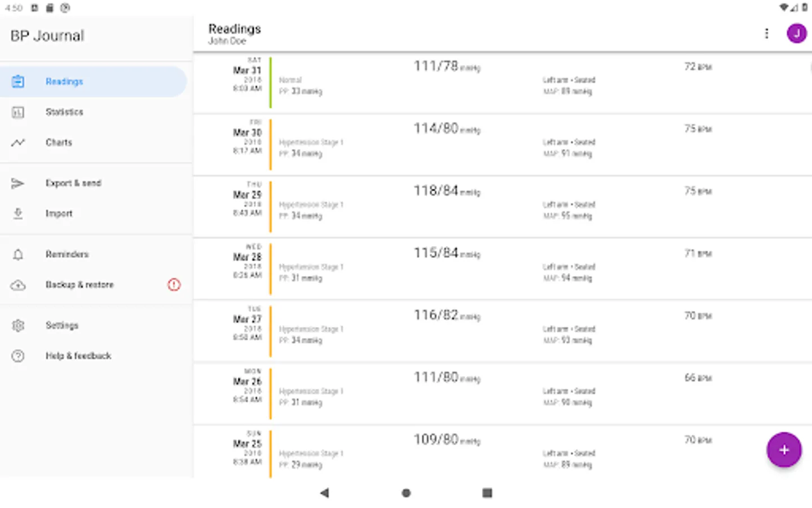Click the Charts line graph icon
The height and width of the screenshot is (508, 812).
[18, 143]
